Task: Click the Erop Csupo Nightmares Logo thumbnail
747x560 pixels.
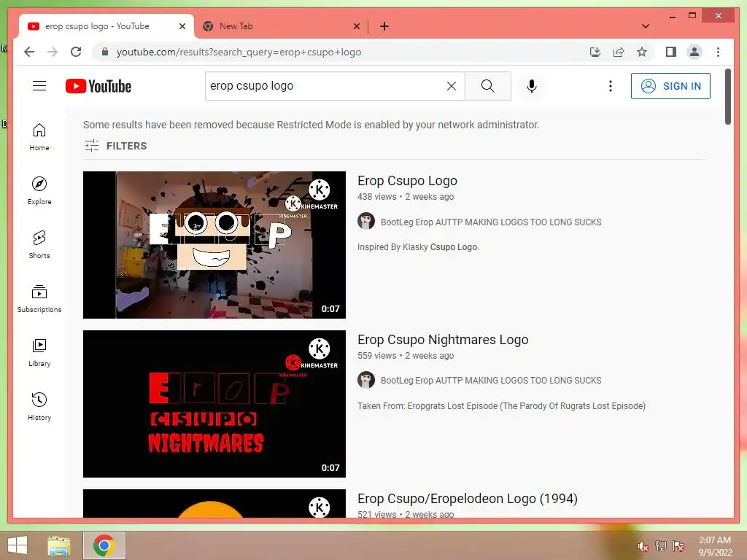Action: pos(214,404)
